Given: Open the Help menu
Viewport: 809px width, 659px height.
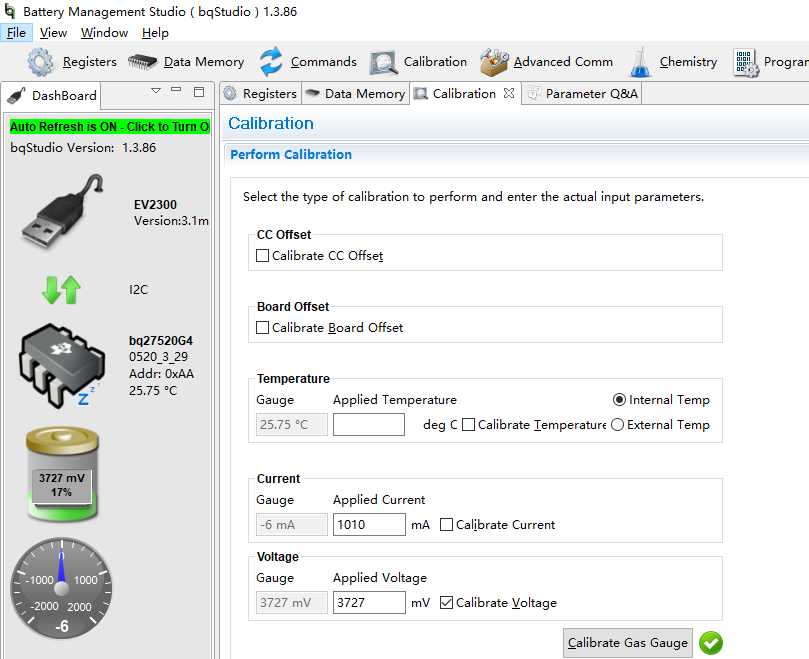Looking at the screenshot, I should [x=155, y=33].
